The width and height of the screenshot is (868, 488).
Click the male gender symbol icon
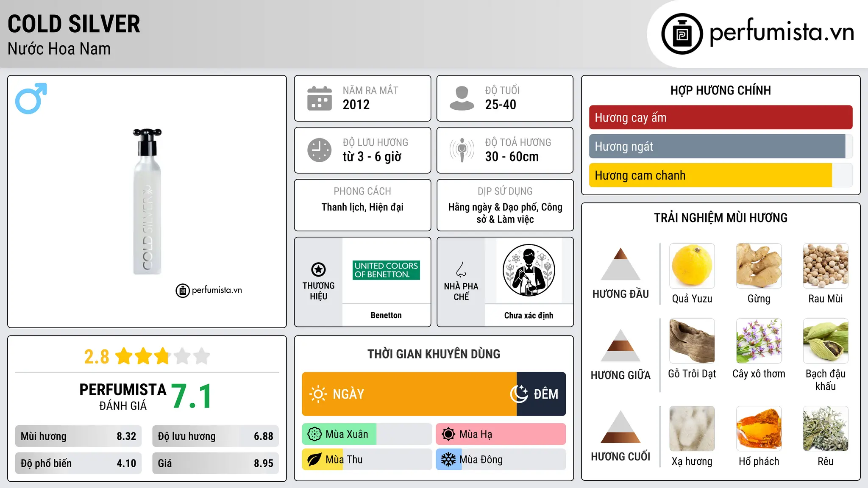click(x=31, y=98)
